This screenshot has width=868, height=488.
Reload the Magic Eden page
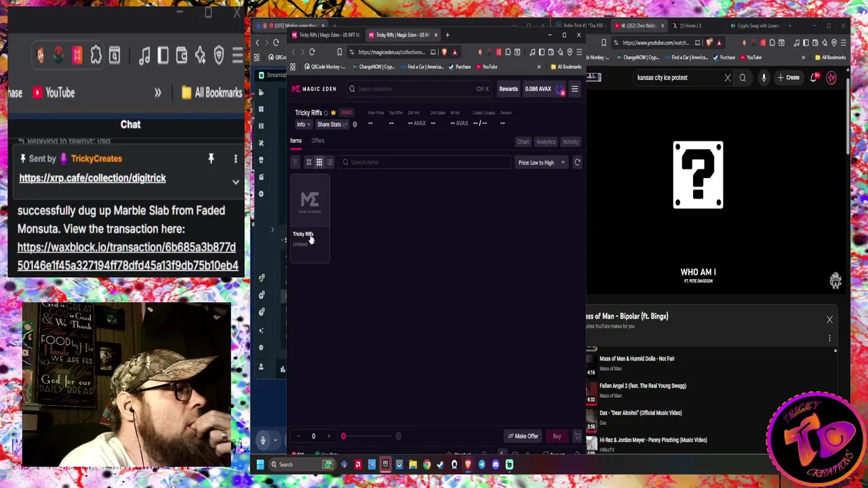click(312, 52)
